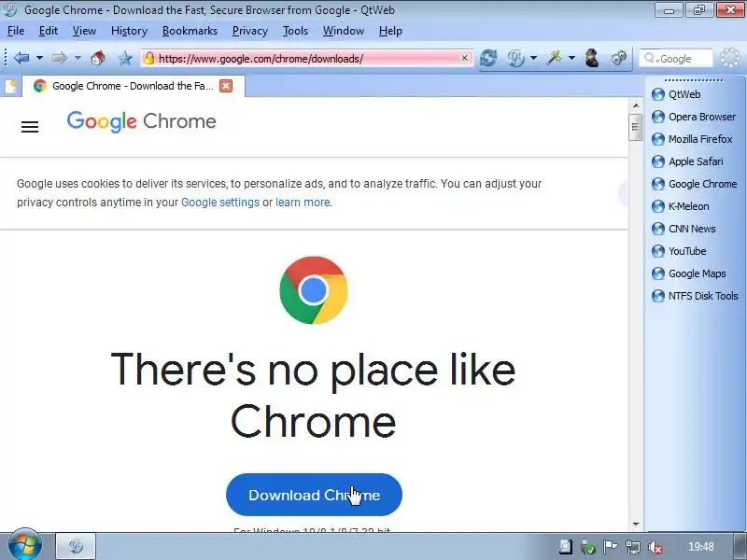Open the back history dropdown arrow

pos(39,58)
